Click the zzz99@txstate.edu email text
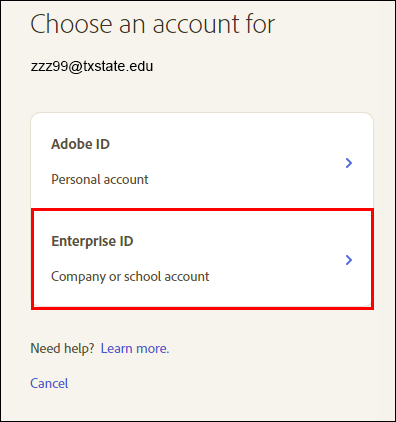 click(92, 66)
